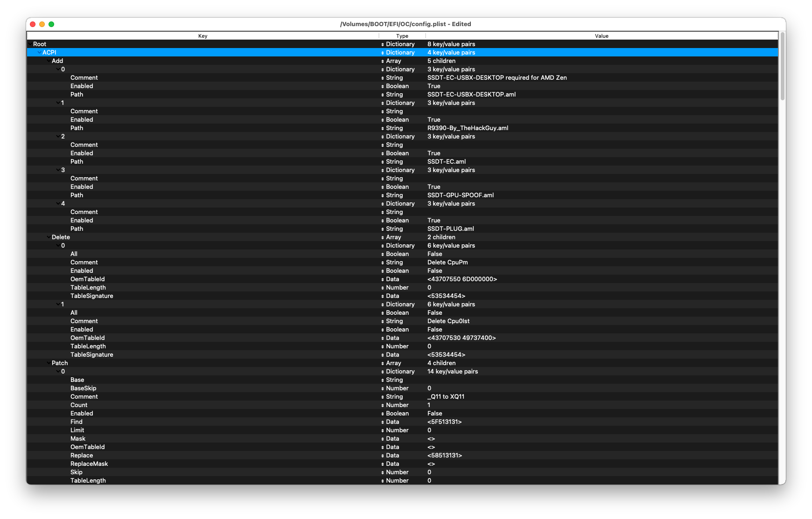The width and height of the screenshot is (812, 519).
Task: Collapse the Add array disclosure arrow
Action: coord(49,61)
